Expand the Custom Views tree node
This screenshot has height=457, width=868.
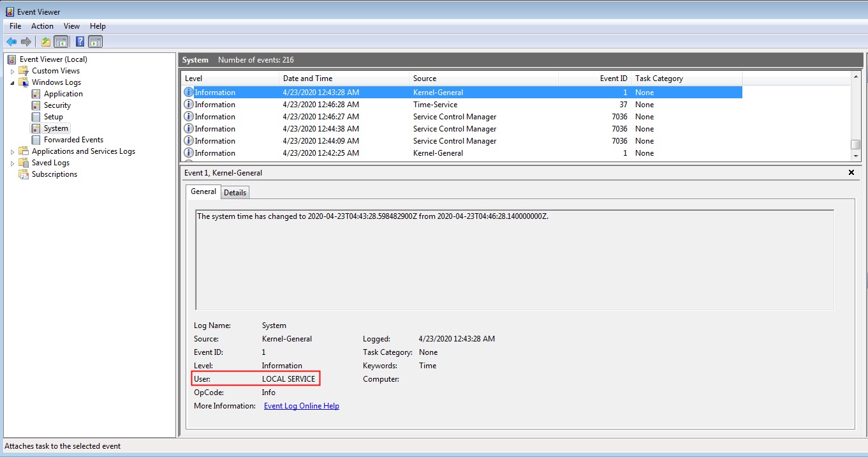point(12,71)
